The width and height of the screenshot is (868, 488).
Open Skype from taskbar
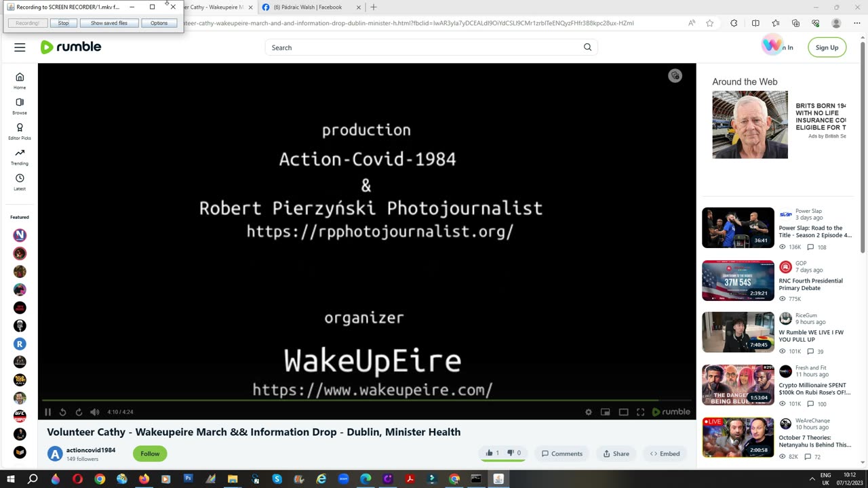coord(277,479)
